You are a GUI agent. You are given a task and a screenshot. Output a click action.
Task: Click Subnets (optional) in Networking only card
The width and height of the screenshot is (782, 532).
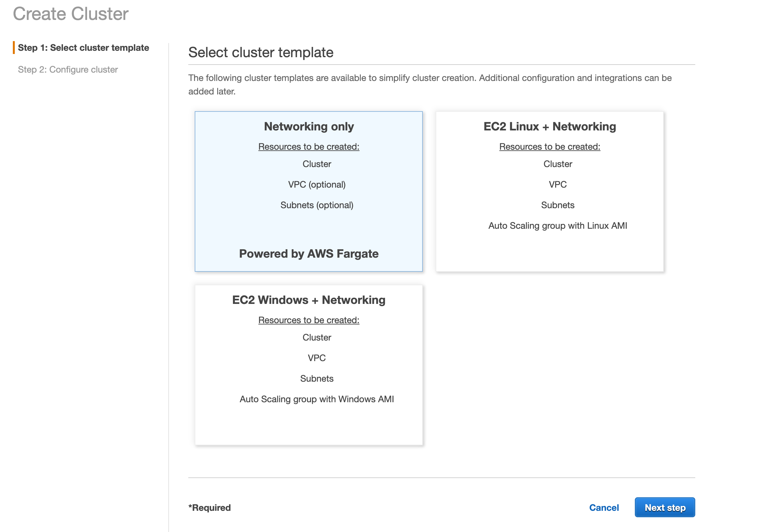316,205
